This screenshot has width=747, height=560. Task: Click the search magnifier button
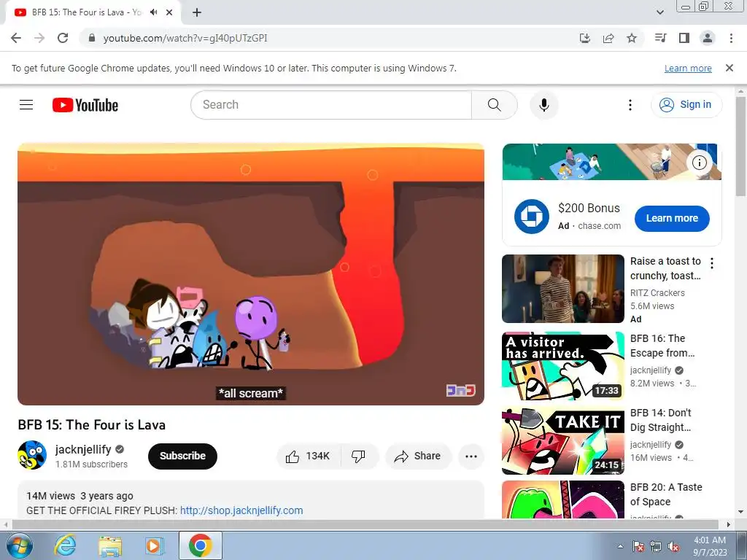(x=494, y=105)
